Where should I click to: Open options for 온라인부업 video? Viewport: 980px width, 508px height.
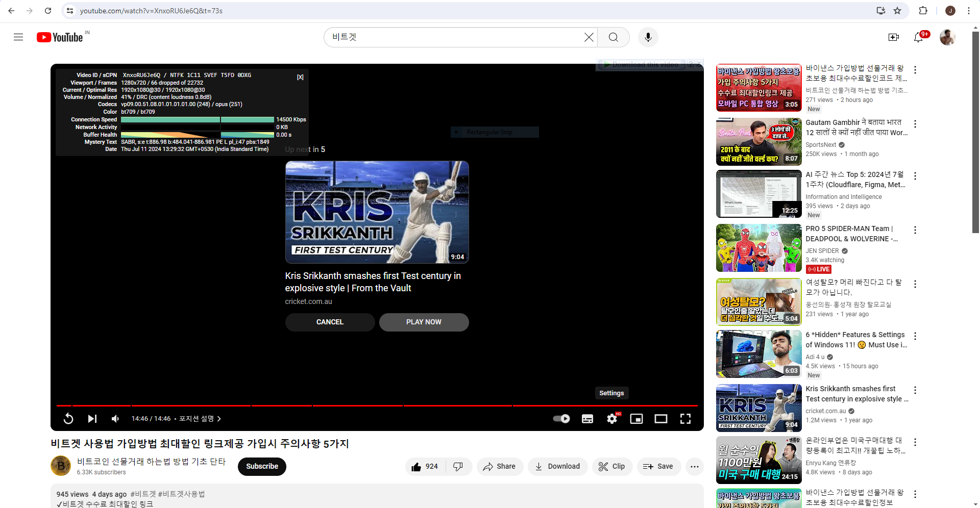click(x=915, y=442)
